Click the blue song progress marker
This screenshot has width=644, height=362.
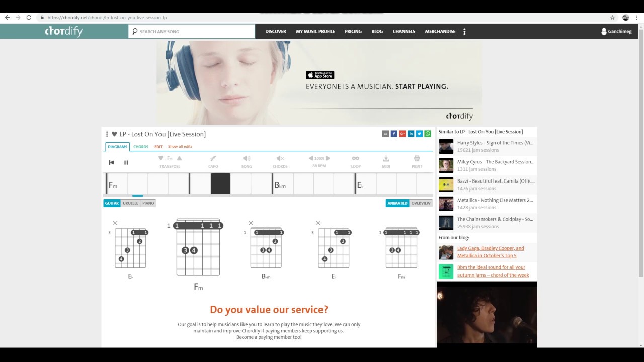137,196
